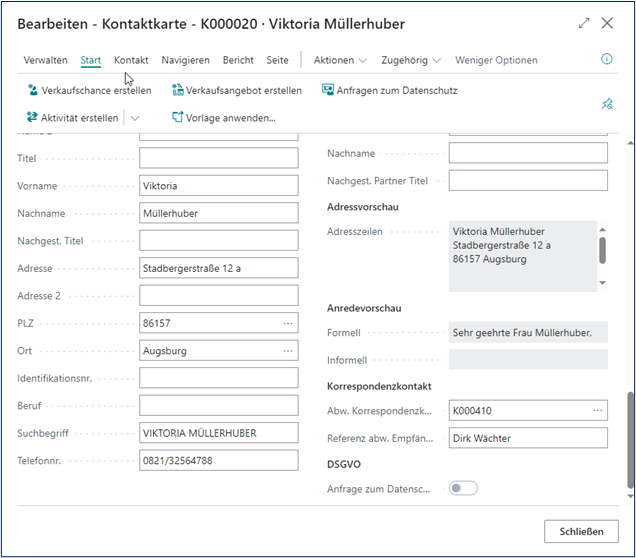Click into the Telefonnr. input field
This screenshot has width=636, height=558.
(218, 460)
